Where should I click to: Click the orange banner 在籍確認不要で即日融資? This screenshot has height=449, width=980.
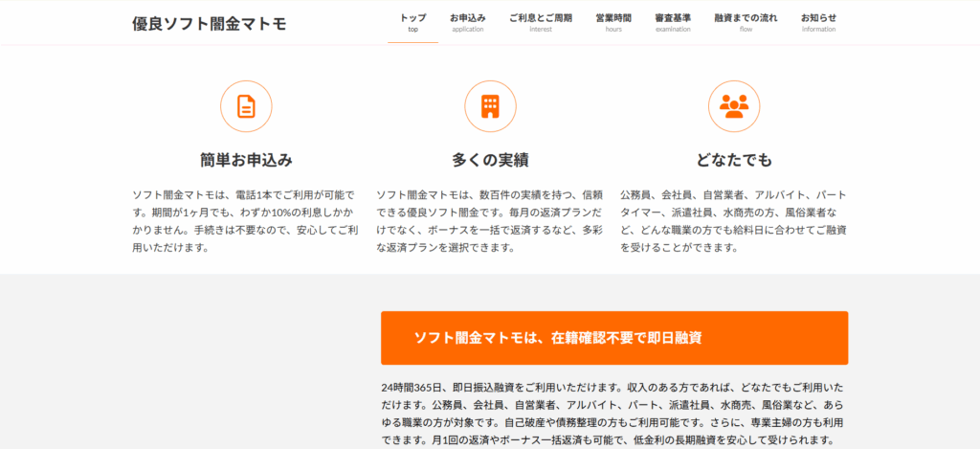614,338
